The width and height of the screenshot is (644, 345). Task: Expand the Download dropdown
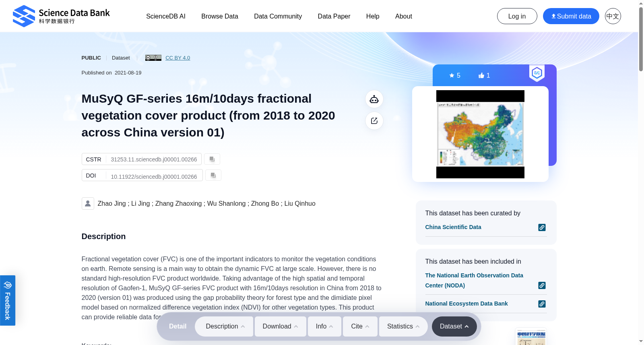281,326
